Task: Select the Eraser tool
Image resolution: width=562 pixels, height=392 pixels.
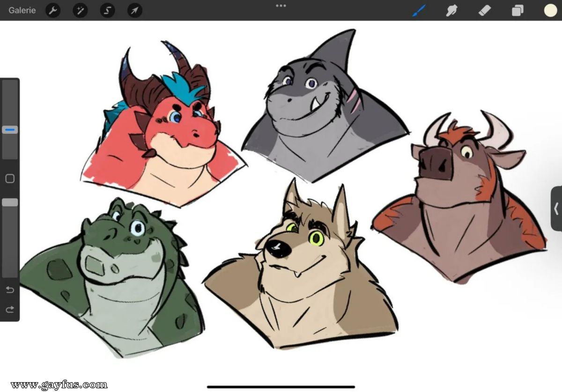Action: [485, 10]
